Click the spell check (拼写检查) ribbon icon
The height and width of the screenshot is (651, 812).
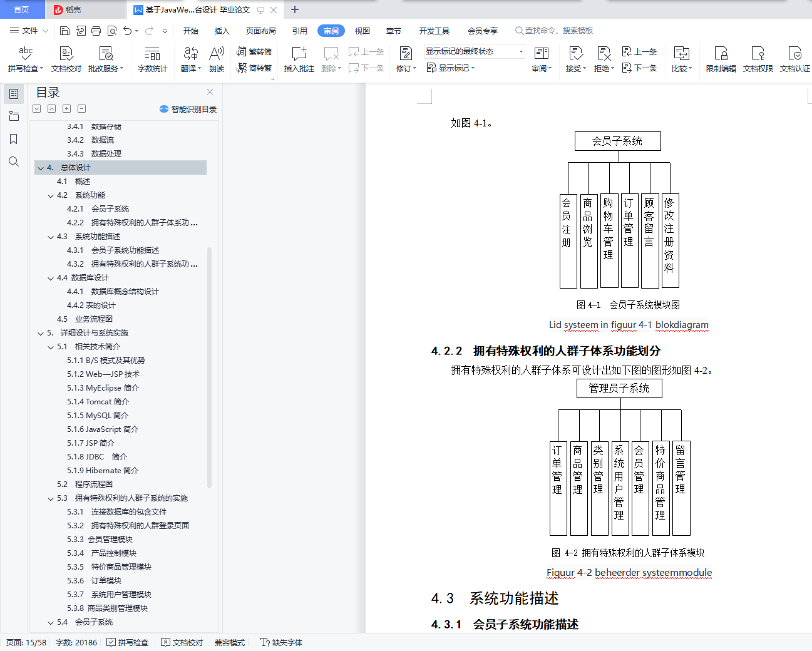(x=26, y=59)
